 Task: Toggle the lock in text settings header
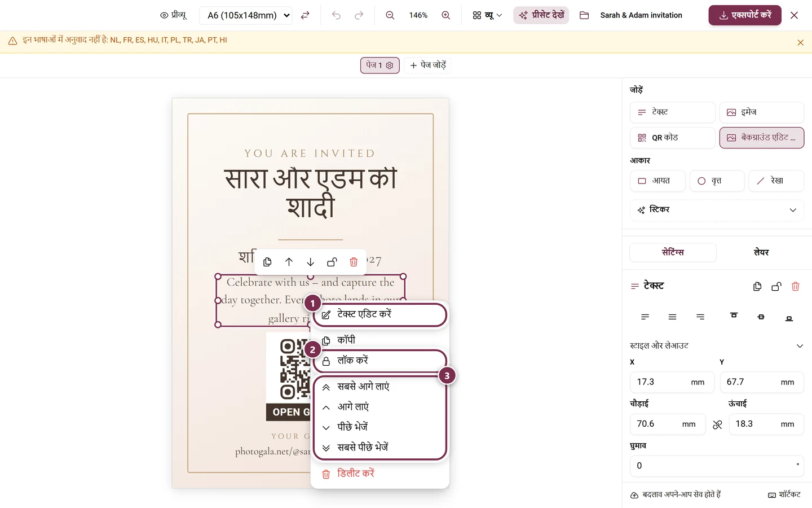pos(776,286)
